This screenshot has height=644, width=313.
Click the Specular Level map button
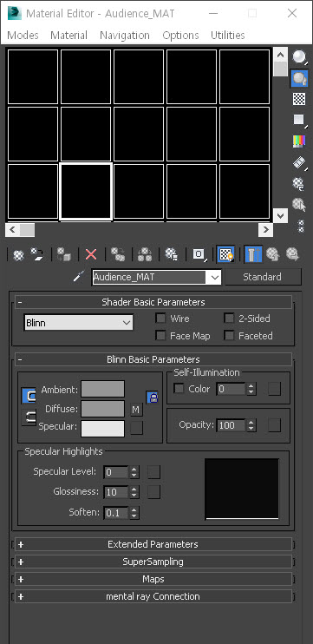pyautogui.click(x=153, y=472)
